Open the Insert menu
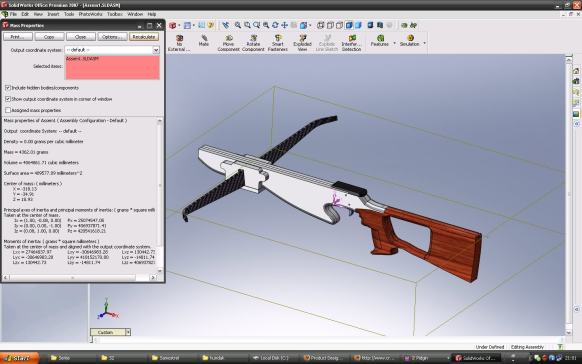 (53, 14)
